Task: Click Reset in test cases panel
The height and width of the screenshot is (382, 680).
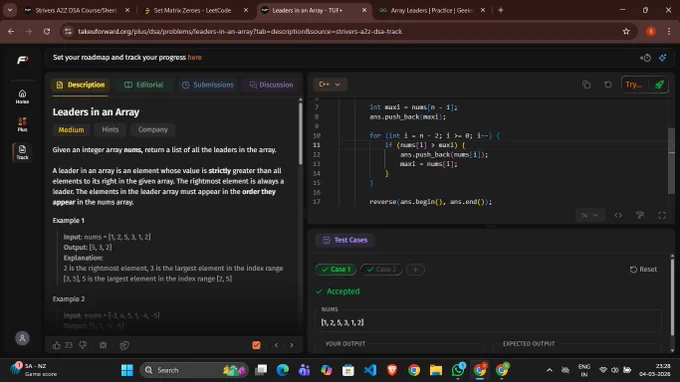Action: point(643,269)
